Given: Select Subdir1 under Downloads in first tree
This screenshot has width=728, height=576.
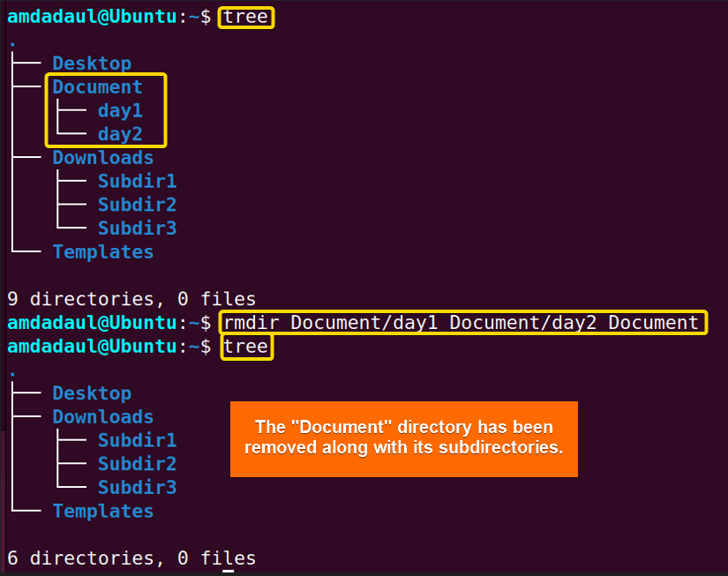Looking at the screenshot, I should coord(137,181).
